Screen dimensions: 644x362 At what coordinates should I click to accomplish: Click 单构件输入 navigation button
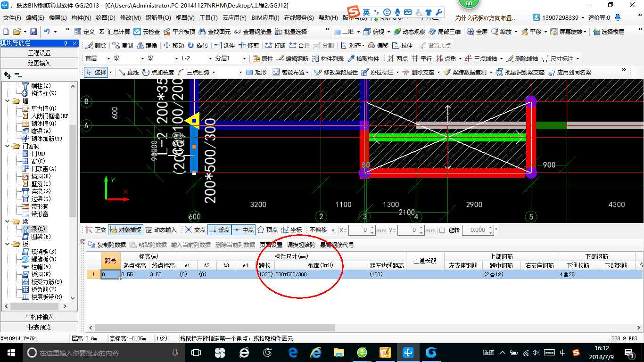point(39,316)
